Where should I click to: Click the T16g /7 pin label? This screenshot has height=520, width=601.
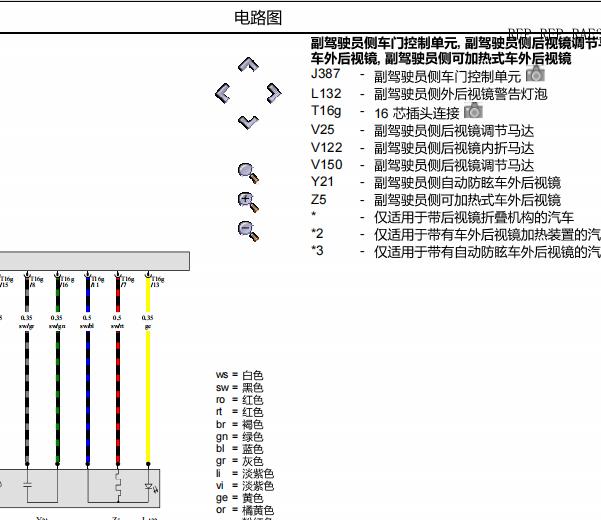[127, 282]
